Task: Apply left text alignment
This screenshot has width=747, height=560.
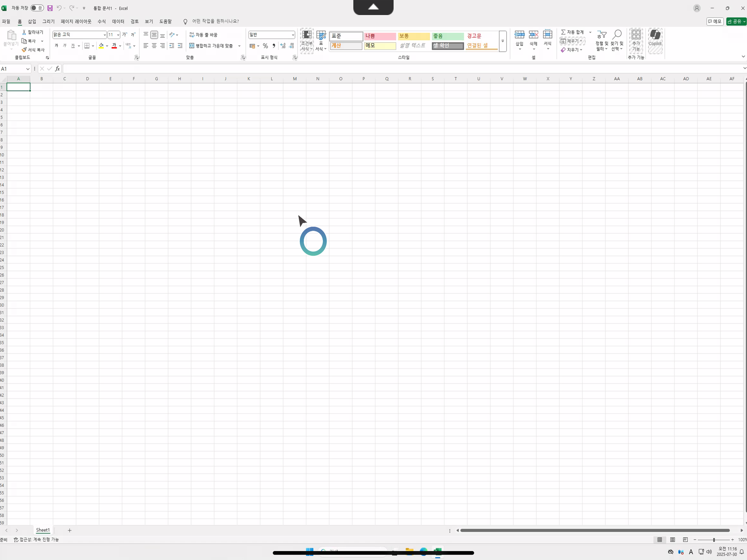Action: pos(146,46)
